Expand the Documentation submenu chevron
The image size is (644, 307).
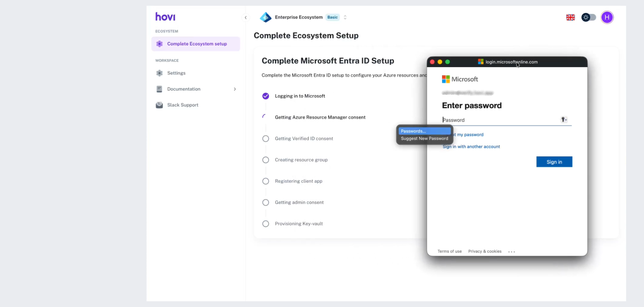click(235, 89)
